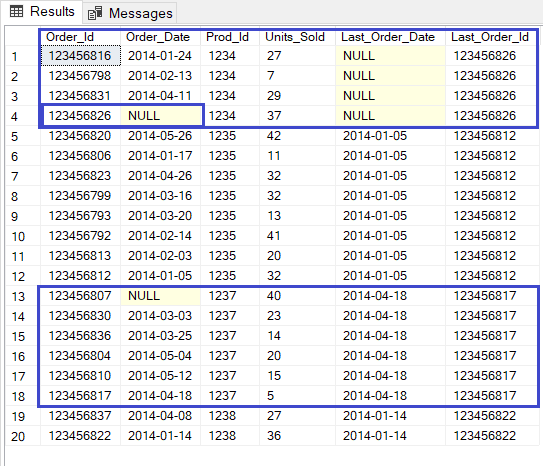The width and height of the screenshot is (543, 466).
Task: Click Order_Date cell 2014-03-20
Action: pos(160,216)
